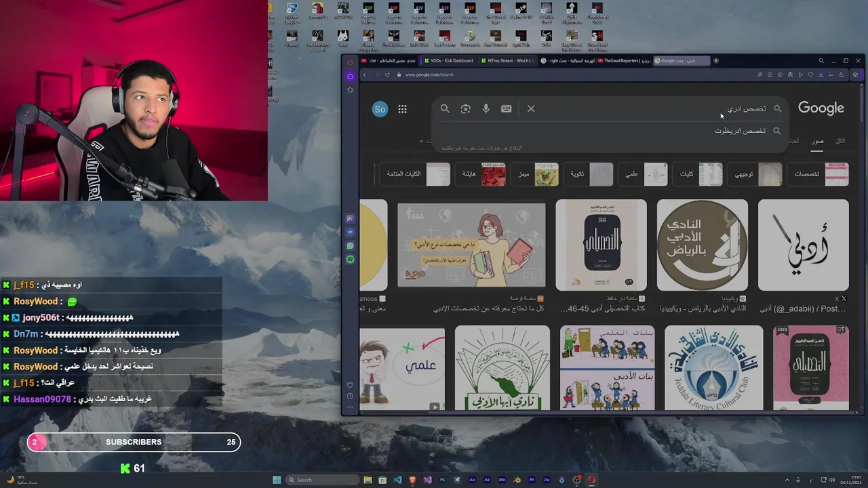Start voice search with microphone icon
Viewport: 868px width, 488px height.
[486, 108]
